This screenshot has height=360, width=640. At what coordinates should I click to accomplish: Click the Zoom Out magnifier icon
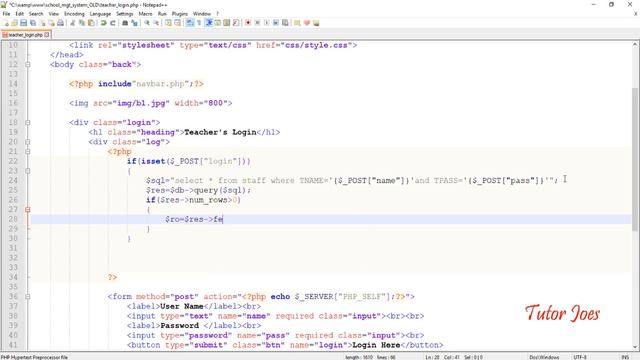[156, 23]
